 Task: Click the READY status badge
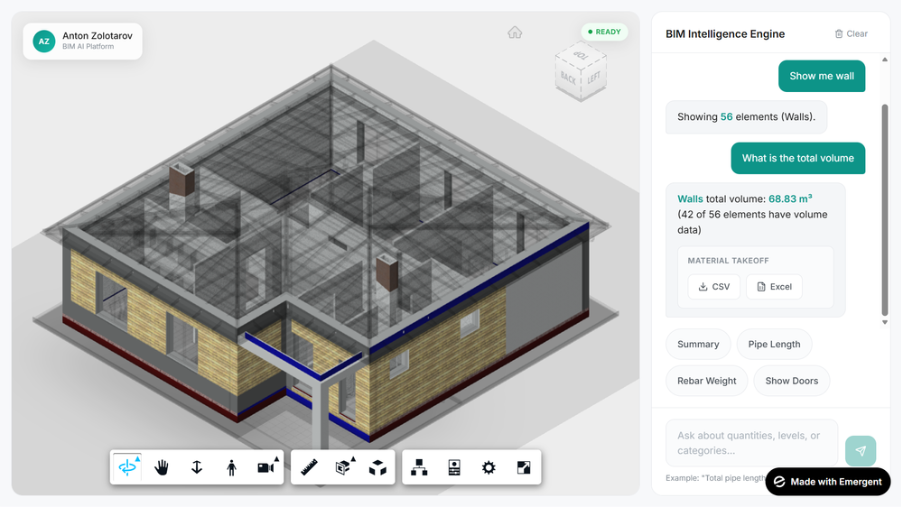[604, 32]
